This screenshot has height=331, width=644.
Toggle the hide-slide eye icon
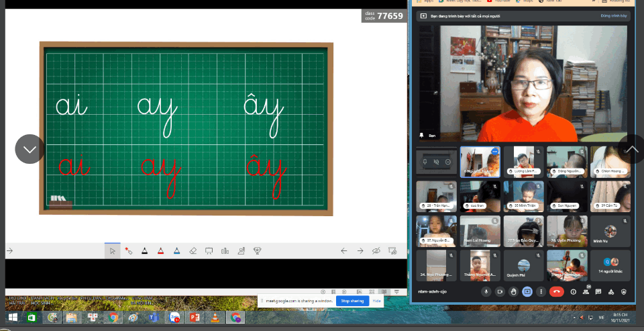click(x=376, y=251)
